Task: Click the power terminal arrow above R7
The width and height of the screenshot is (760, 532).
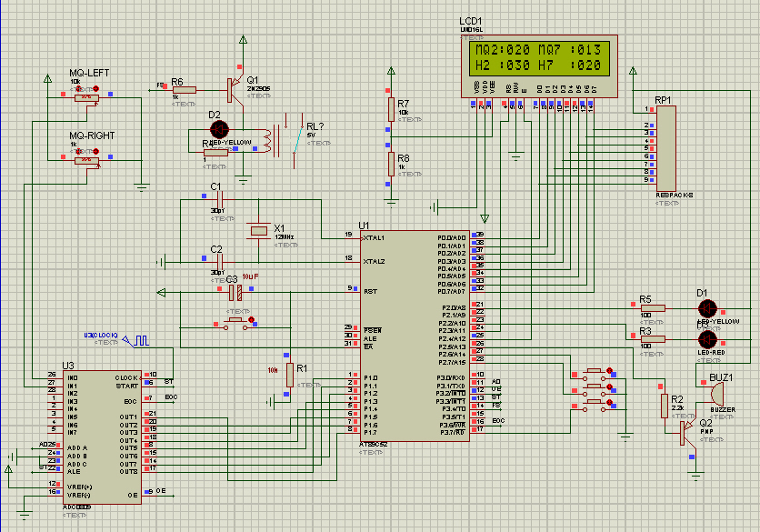Action: tap(391, 71)
